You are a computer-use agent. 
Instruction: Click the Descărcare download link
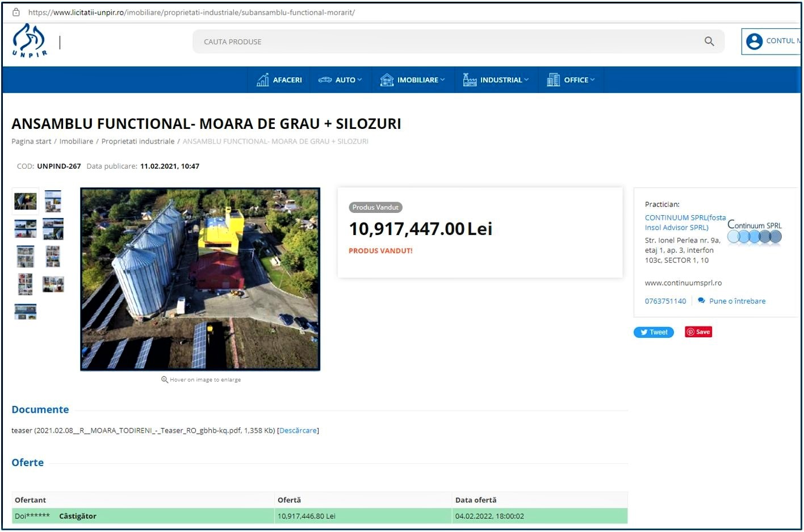[x=298, y=431]
